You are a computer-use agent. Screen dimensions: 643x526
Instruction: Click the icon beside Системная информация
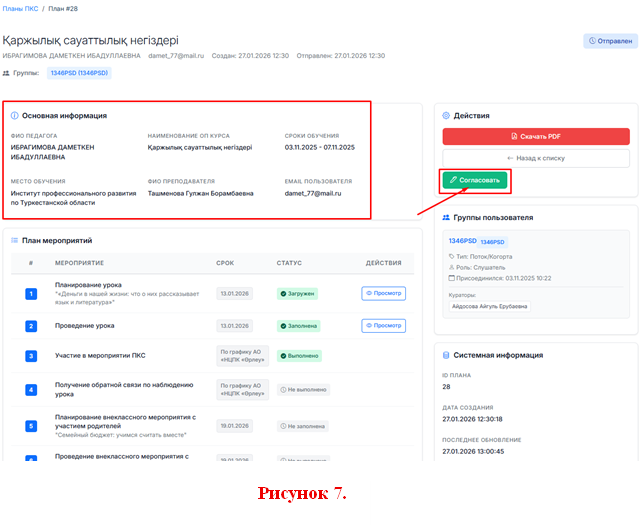446,355
